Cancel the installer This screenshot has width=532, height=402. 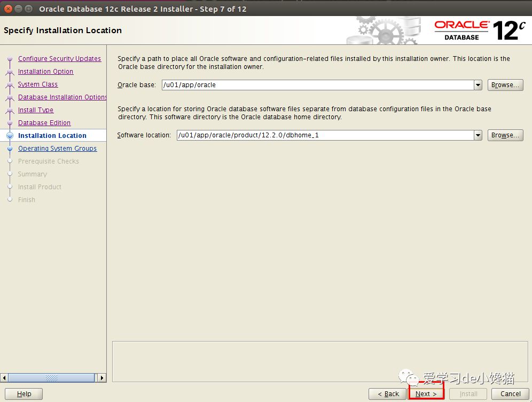[510, 394]
